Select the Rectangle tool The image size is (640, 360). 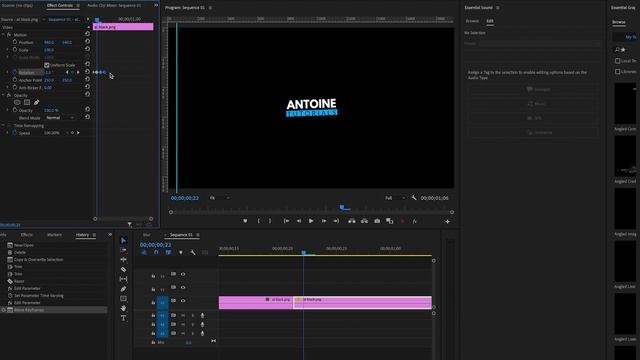tap(123, 299)
